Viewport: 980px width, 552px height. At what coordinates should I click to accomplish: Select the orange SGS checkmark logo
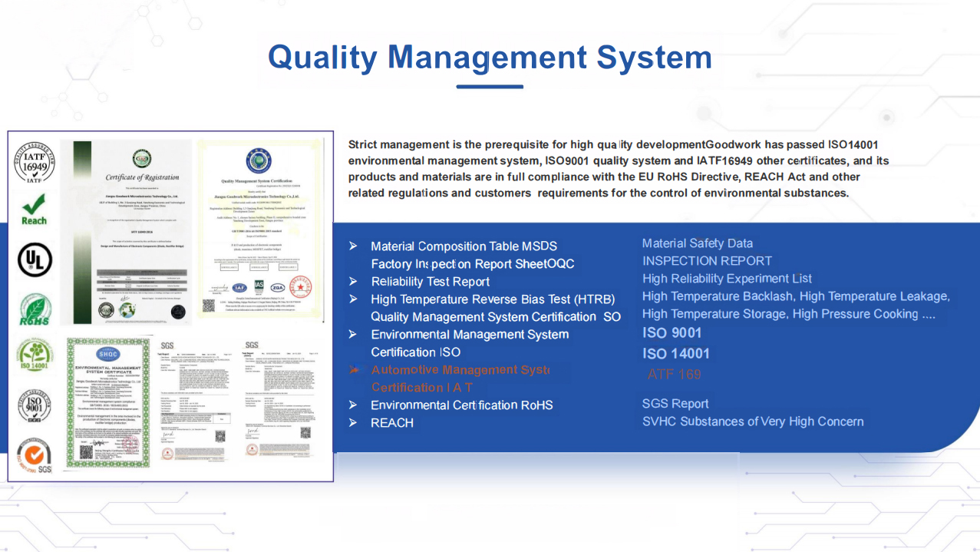(x=35, y=454)
